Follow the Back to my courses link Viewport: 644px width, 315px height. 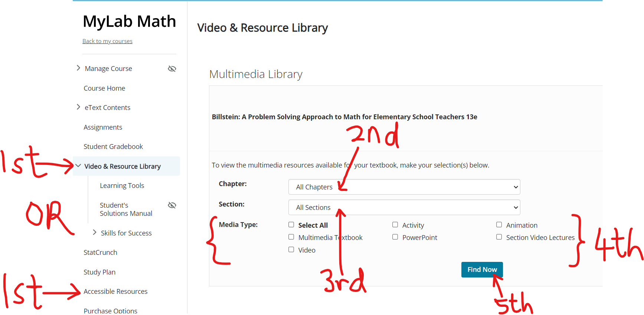tap(107, 41)
